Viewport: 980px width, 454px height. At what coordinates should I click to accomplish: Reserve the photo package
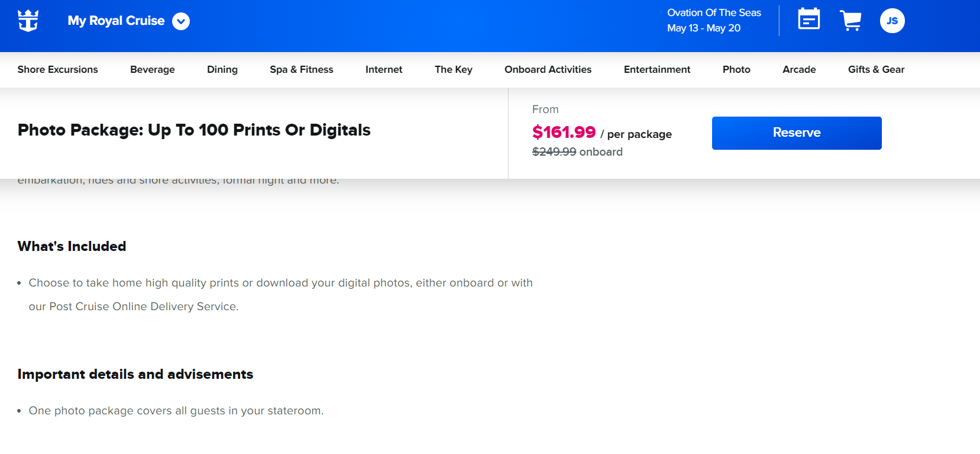[x=797, y=133]
